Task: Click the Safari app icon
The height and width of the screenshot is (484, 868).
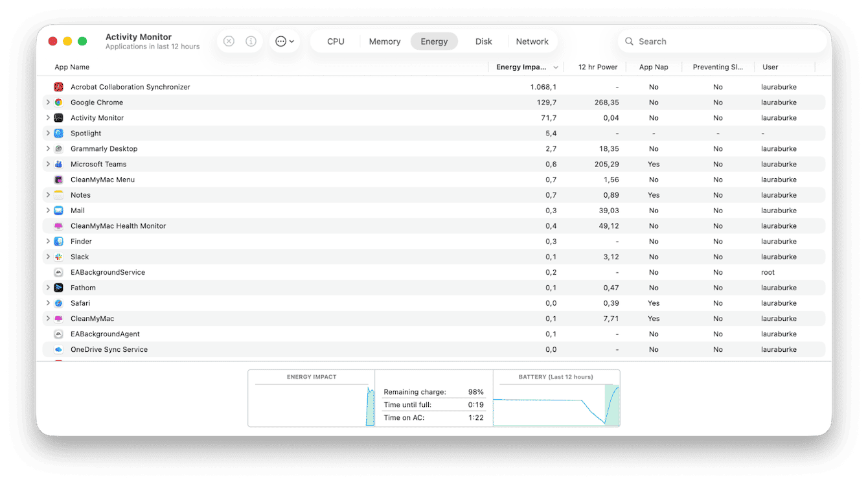Action: coord(58,303)
